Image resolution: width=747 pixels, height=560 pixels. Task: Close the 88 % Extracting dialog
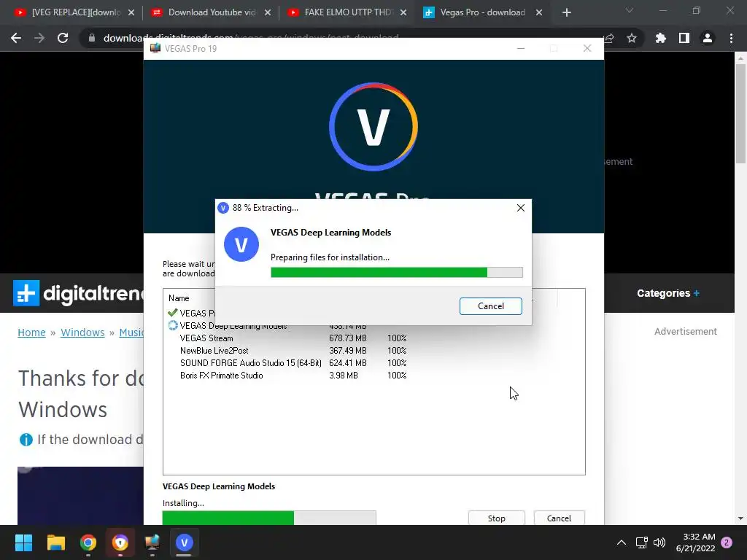521,208
